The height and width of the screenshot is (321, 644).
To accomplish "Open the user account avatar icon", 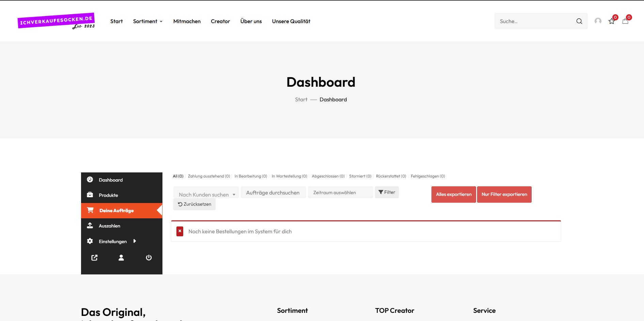I will pos(598,21).
